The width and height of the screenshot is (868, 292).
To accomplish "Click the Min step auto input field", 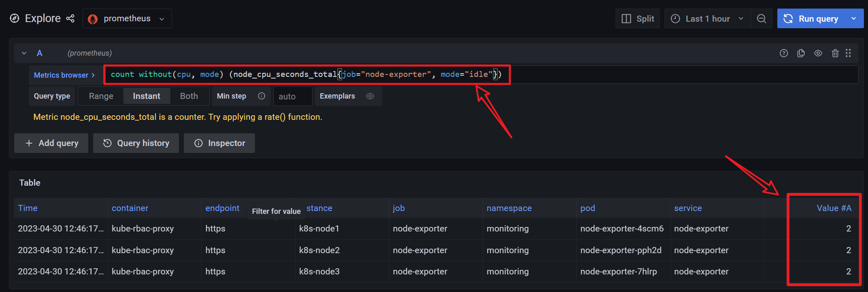I will tap(292, 97).
